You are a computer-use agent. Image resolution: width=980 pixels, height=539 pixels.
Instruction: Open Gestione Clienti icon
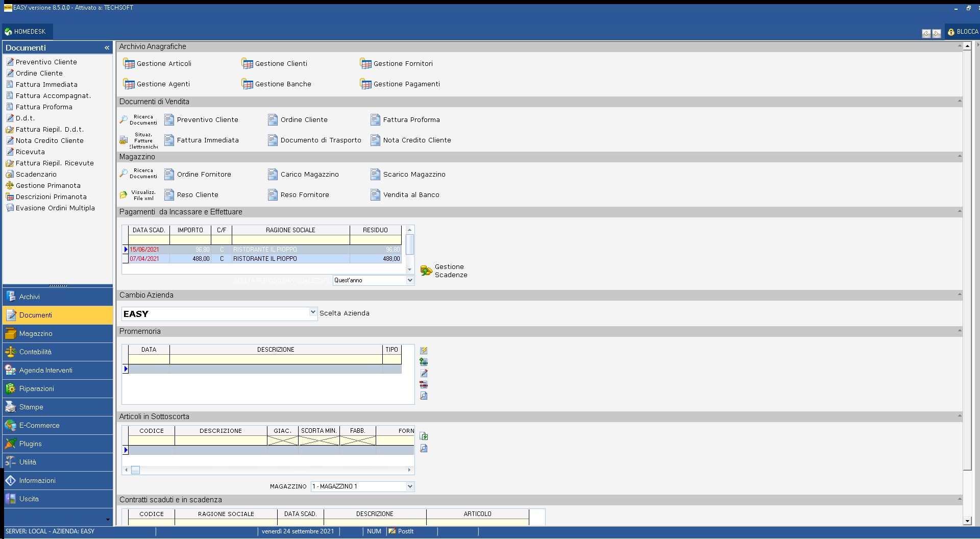[247, 64]
